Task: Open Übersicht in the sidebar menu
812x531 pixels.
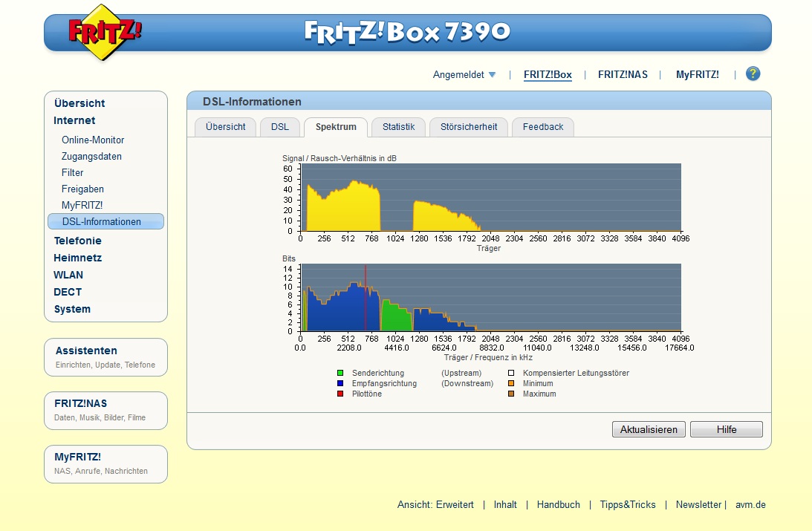Action: click(79, 103)
